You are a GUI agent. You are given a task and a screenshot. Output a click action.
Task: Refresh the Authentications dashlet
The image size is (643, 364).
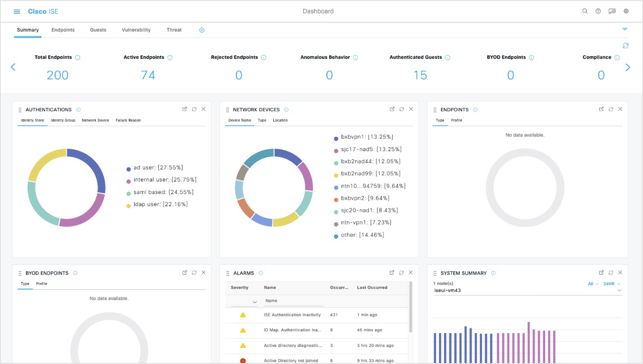point(194,109)
